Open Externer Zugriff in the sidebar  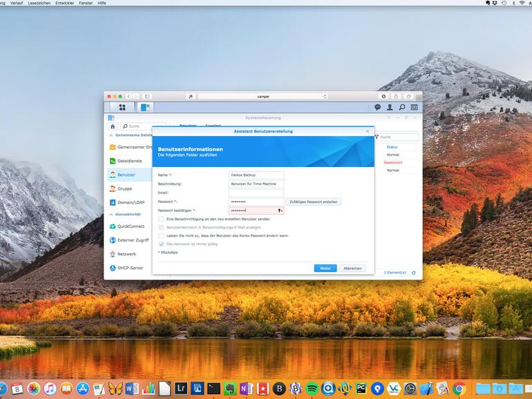[x=129, y=240]
